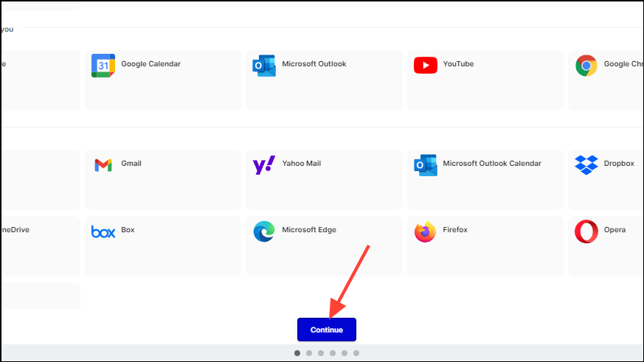Jump to the fourth pagination dot

tap(333, 353)
